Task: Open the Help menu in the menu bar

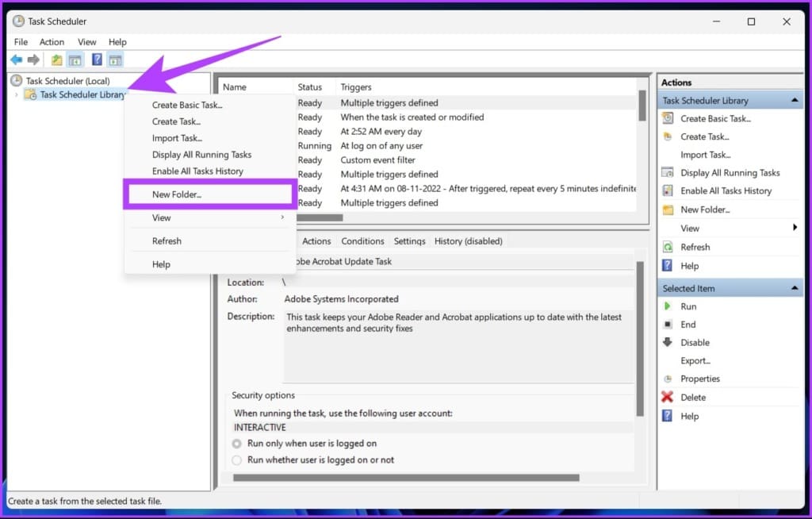Action: pyautogui.click(x=117, y=42)
